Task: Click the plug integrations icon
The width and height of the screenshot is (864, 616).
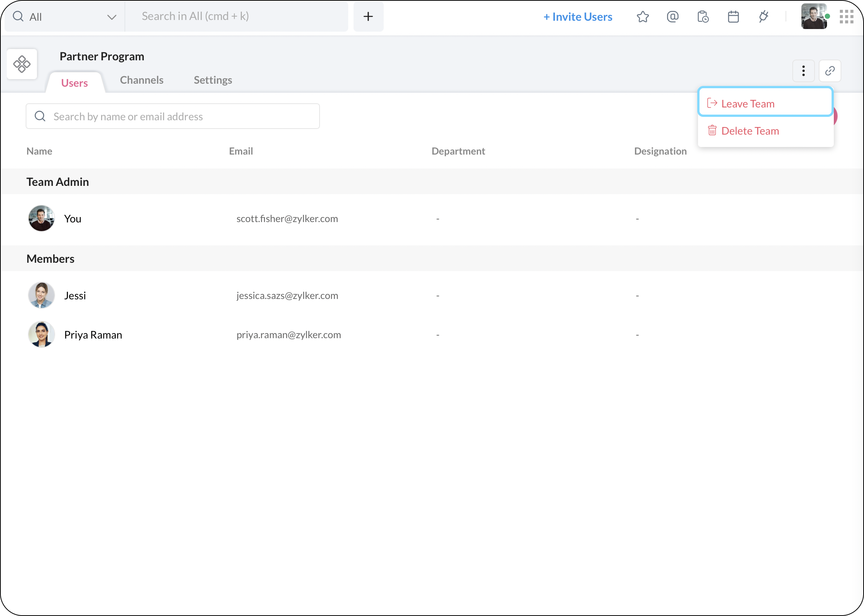Action: point(763,17)
